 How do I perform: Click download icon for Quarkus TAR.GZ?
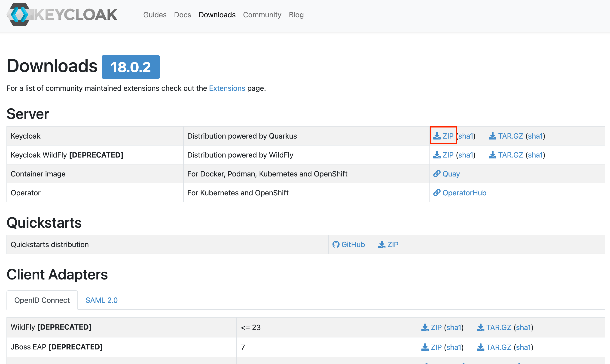[492, 136]
